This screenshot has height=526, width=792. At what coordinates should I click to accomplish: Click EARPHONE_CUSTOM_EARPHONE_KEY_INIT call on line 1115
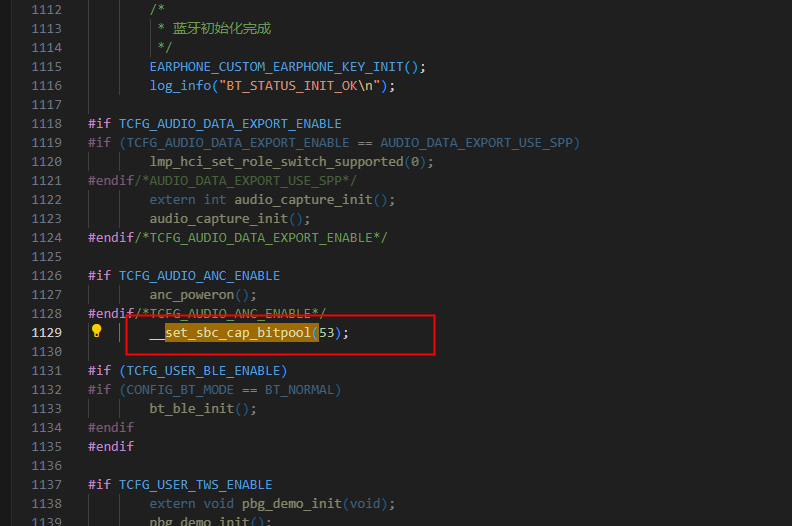click(x=287, y=67)
